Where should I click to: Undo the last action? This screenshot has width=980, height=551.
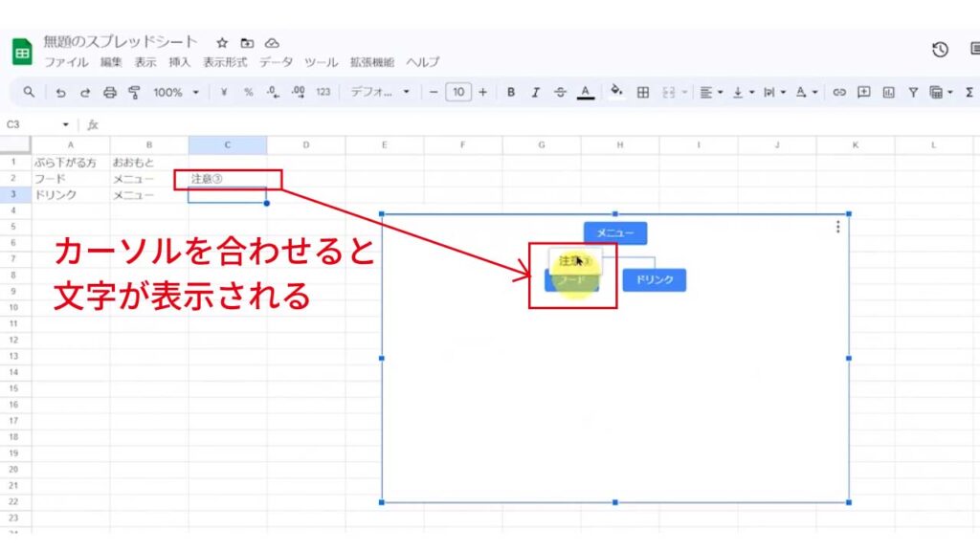(x=60, y=93)
